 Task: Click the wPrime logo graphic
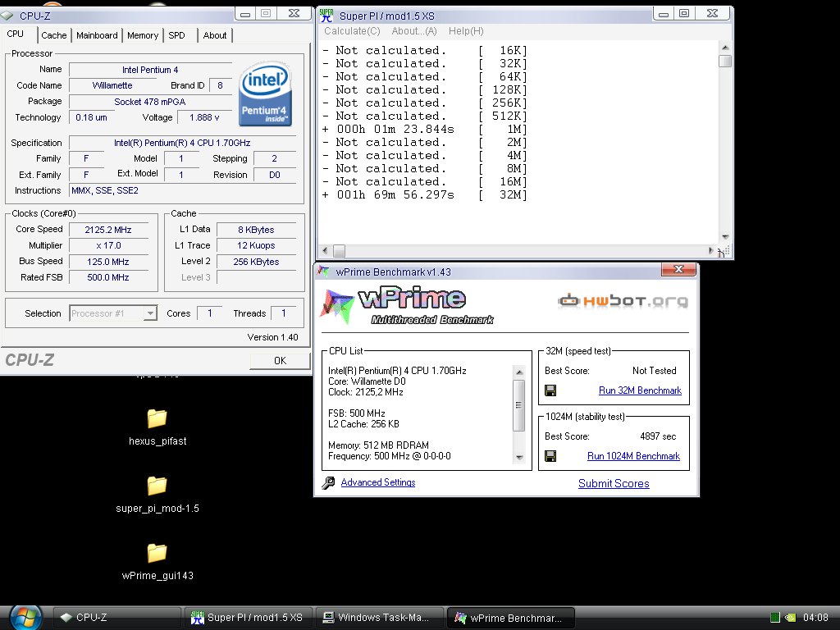pos(407,307)
